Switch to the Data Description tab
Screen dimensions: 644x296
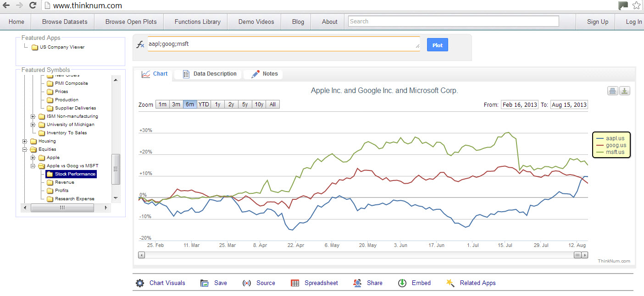(209, 74)
